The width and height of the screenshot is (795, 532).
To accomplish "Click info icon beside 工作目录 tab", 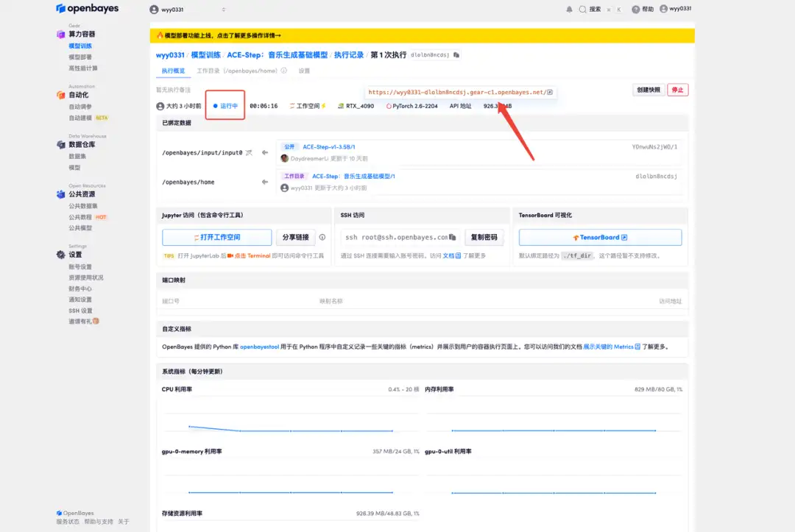I will coord(284,71).
